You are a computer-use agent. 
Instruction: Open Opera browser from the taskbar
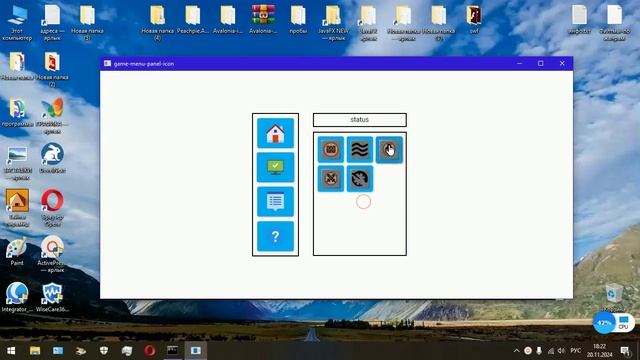click(150, 351)
